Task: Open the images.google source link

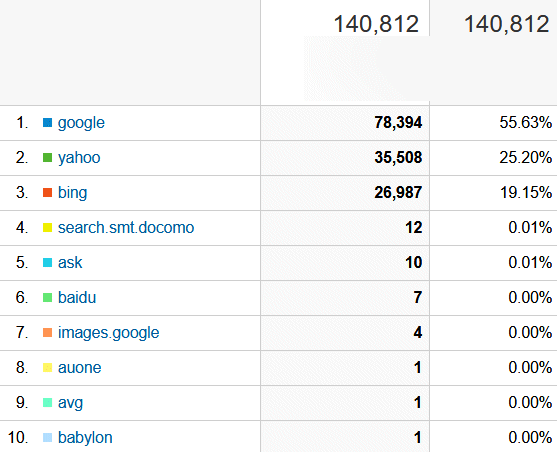Action: pos(108,333)
